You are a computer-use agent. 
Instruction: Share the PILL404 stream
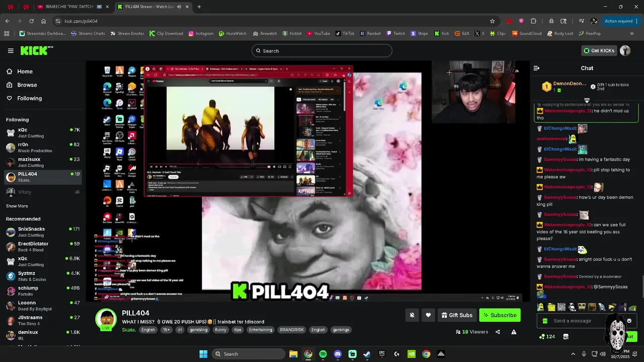point(498,332)
